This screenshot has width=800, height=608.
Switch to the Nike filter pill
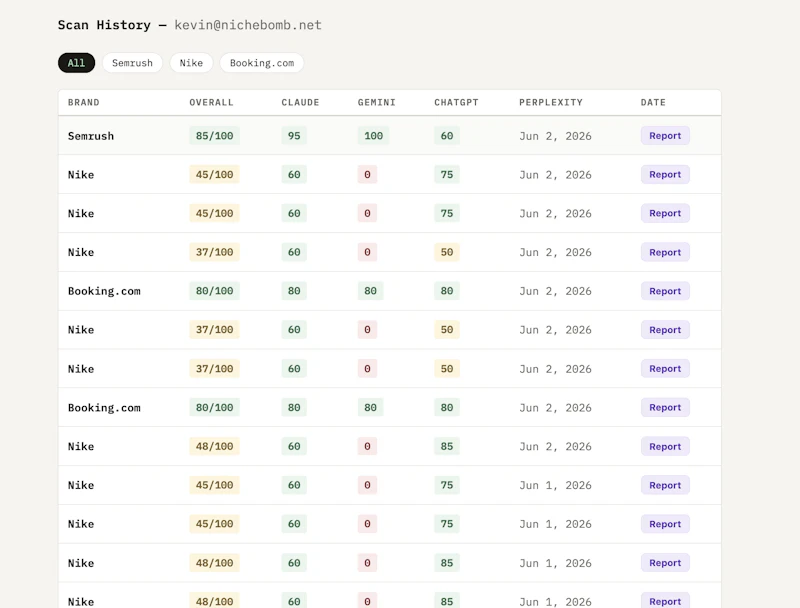pyautogui.click(x=191, y=63)
